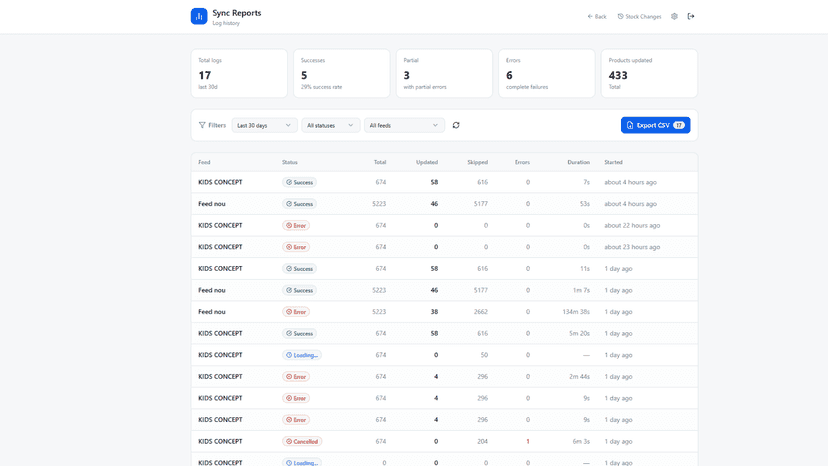The width and height of the screenshot is (828, 466).
Task: Click Success badge in the 7s duration row
Action: tap(299, 182)
